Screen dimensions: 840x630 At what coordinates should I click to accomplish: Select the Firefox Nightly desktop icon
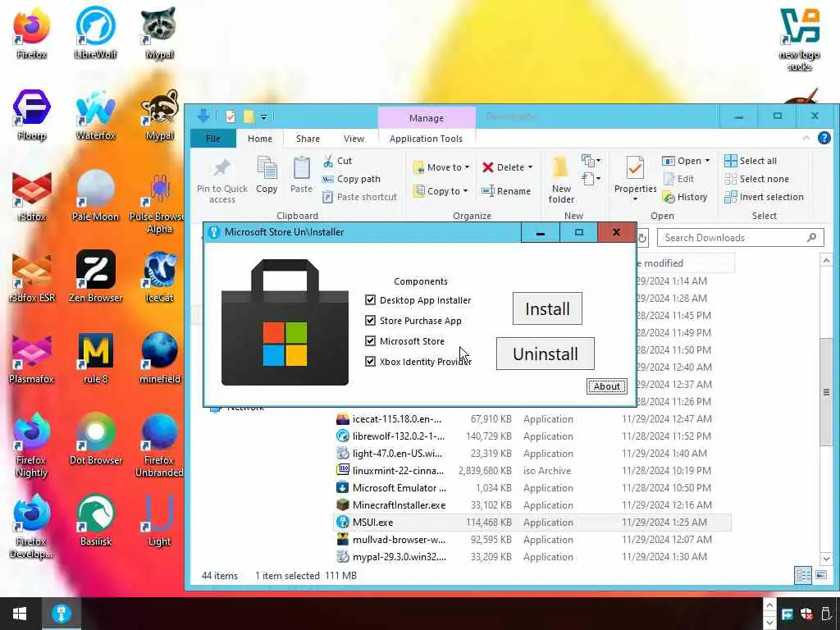tap(32, 445)
